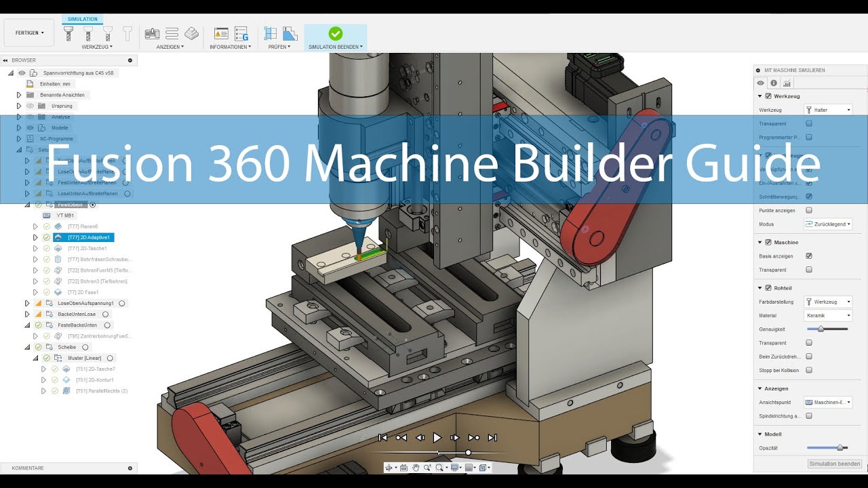Click the blue stepped measure icon in Prüfen

[x=290, y=33]
